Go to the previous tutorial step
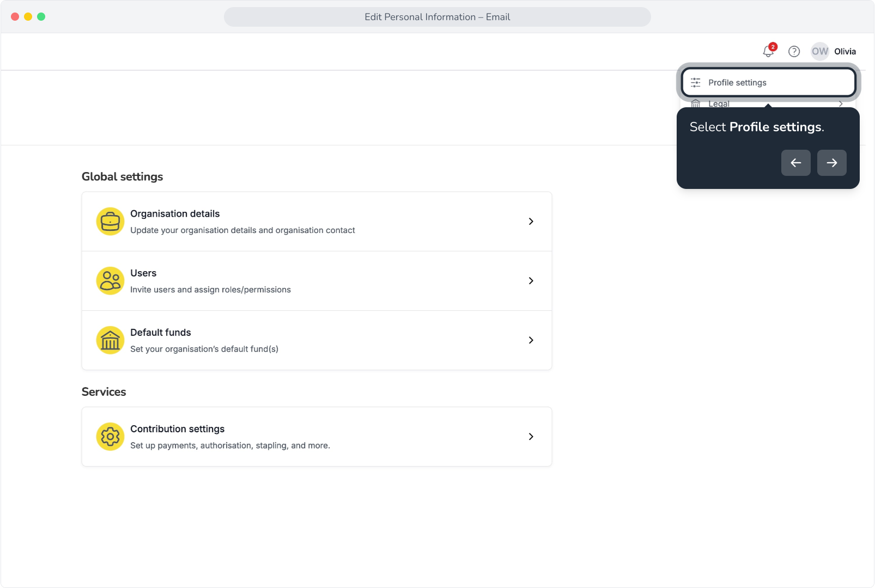Viewport: 875px width, 588px height. coord(796,163)
